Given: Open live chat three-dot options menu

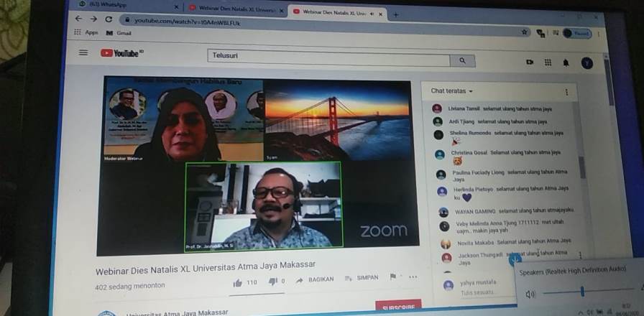Looking at the screenshot, I should [x=566, y=92].
